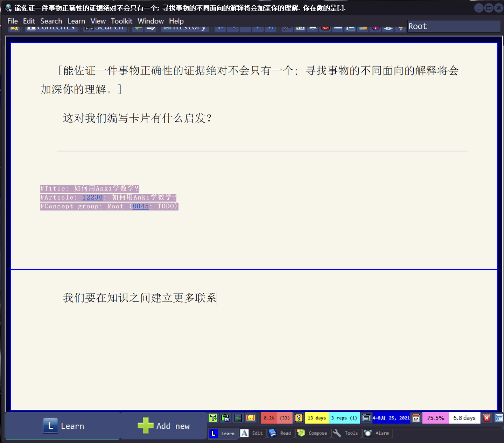Image resolution: width=504 pixels, height=443 pixels.
Task: Switch to the Learn tab
Action: pyautogui.click(x=223, y=433)
